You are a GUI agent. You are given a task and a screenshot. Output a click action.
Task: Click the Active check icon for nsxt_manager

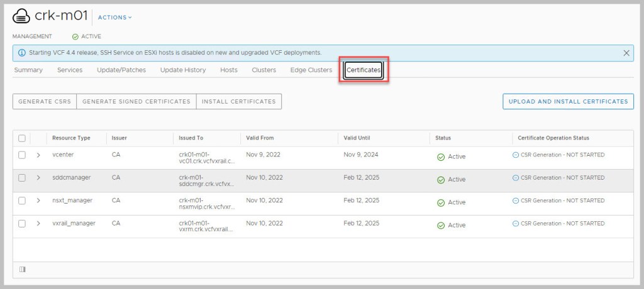click(x=441, y=202)
